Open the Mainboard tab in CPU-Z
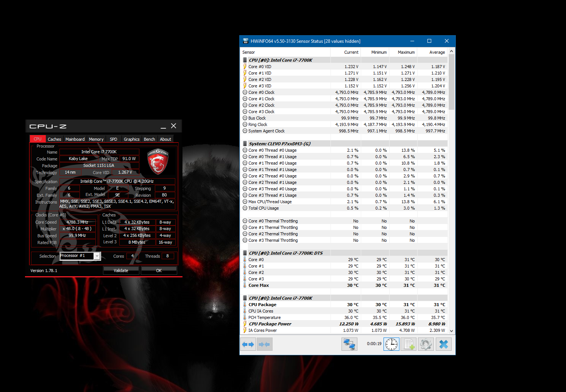 (75, 139)
